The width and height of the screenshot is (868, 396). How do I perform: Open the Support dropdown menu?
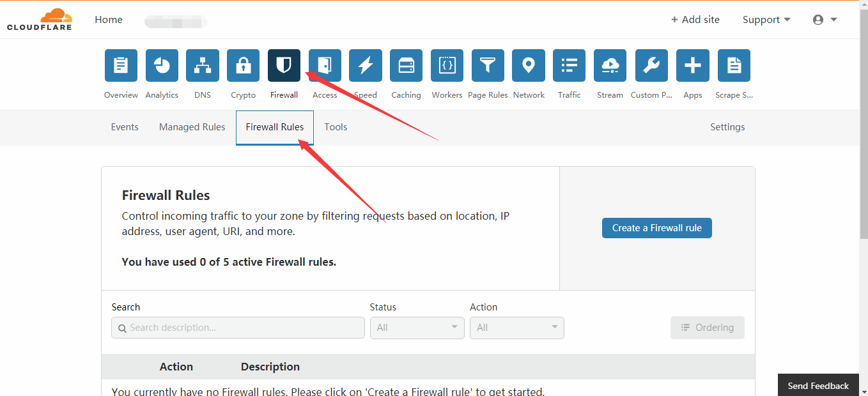pyautogui.click(x=766, y=20)
